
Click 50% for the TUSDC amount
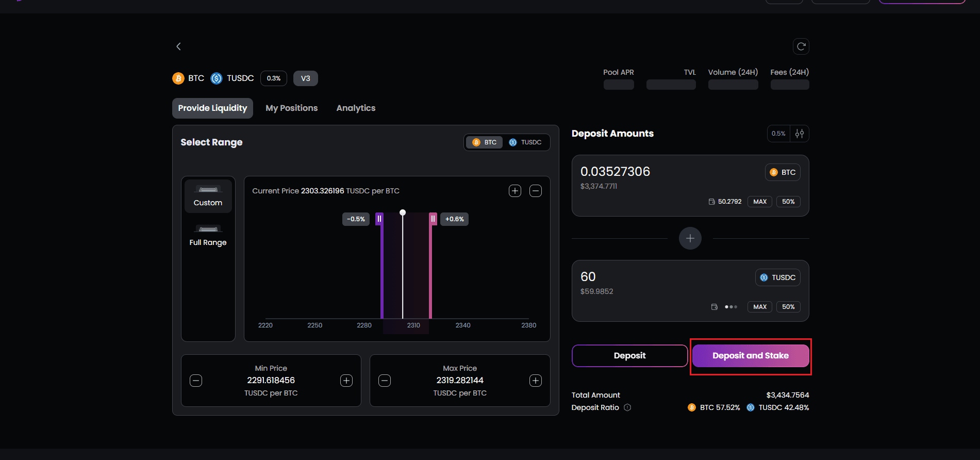788,307
